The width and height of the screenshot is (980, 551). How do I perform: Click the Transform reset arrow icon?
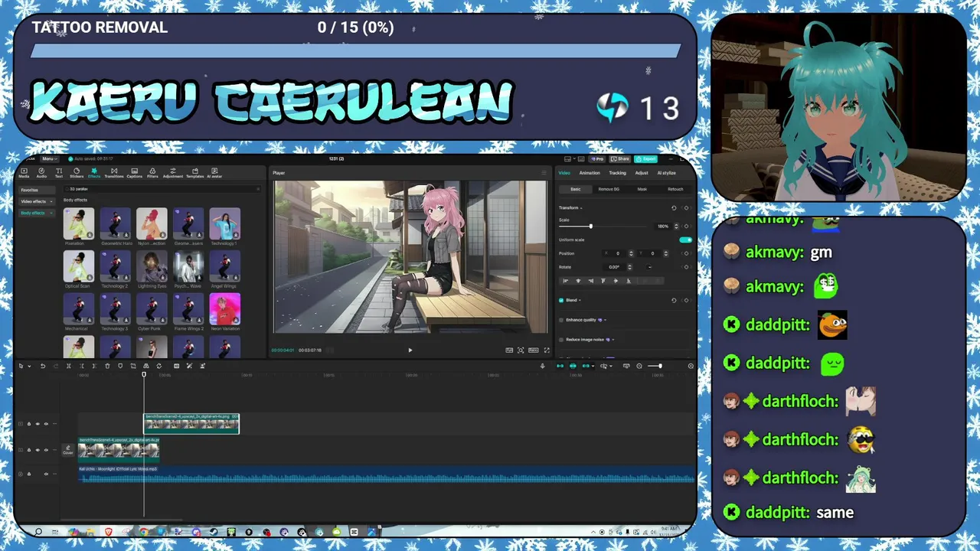[674, 207]
